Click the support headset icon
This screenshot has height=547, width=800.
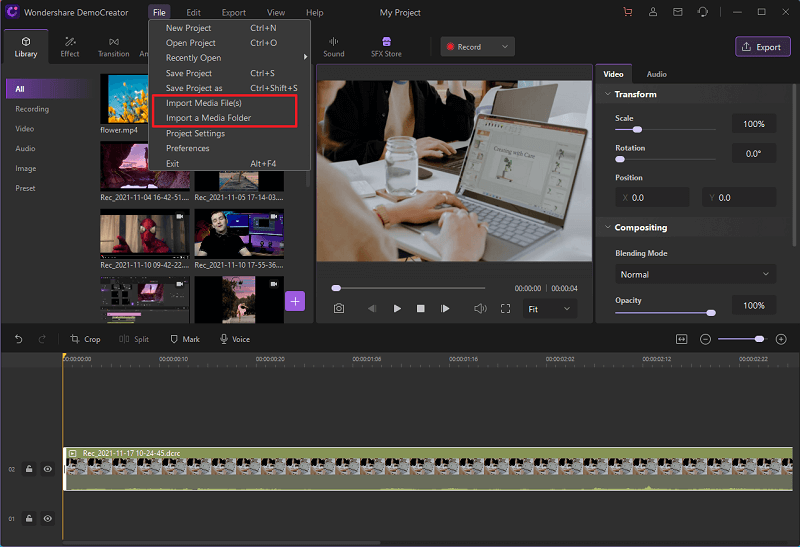pos(703,12)
